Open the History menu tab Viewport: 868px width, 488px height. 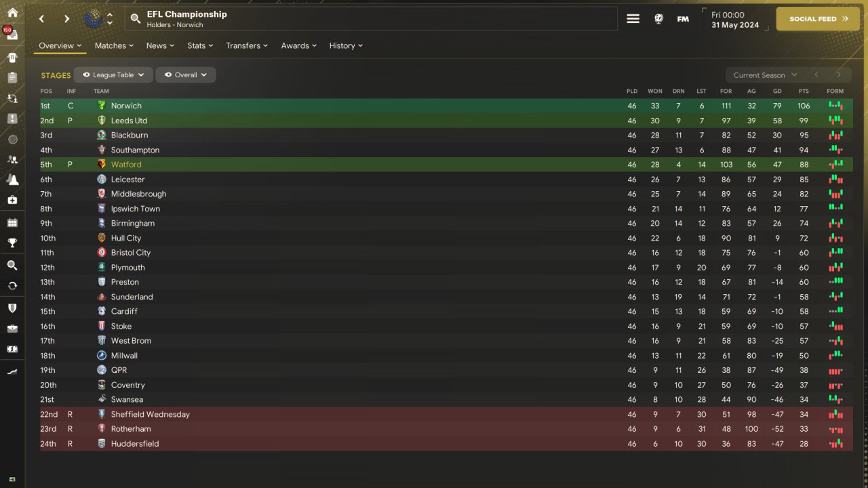click(346, 45)
